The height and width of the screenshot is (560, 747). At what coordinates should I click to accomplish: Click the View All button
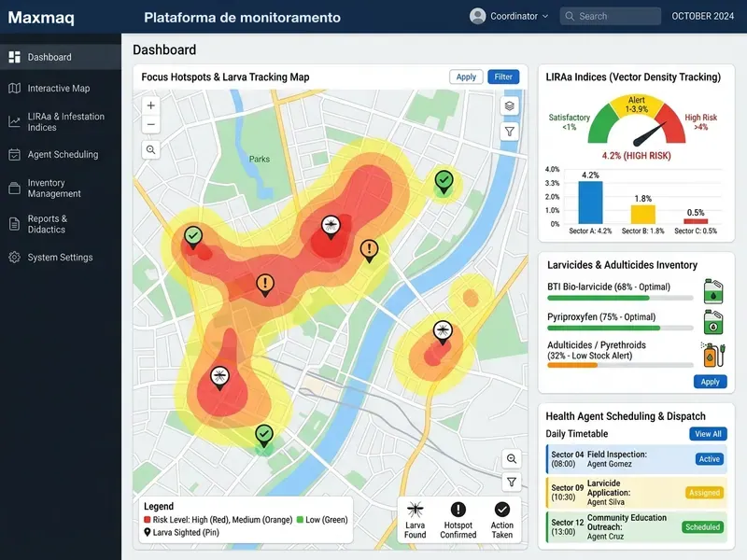click(708, 434)
